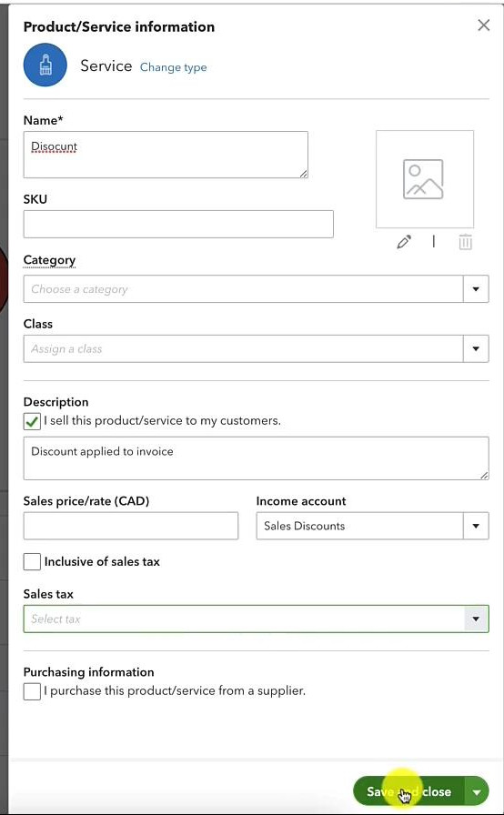This screenshot has width=504, height=815.
Task: Open the Choose a category field
Action: [x=243, y=289]
